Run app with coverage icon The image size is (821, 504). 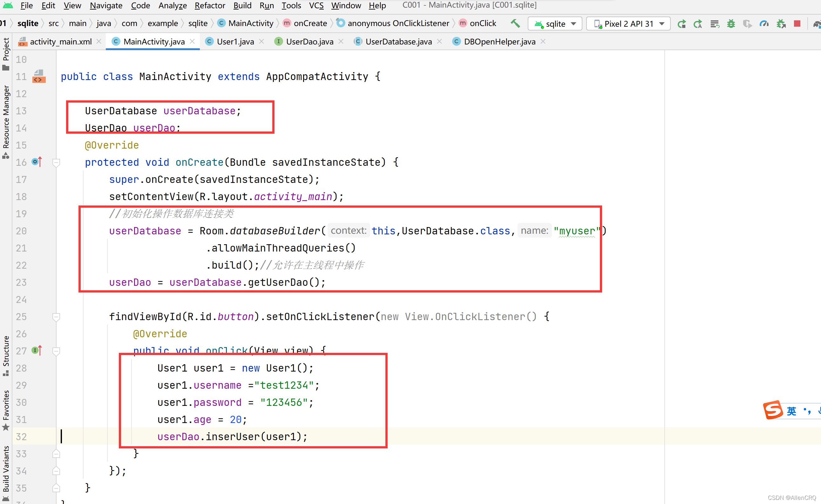point(747,24)
